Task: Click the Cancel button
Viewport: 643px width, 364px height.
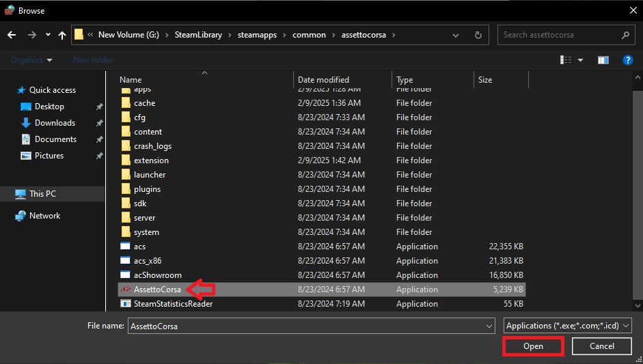Action: click(601, 346)
